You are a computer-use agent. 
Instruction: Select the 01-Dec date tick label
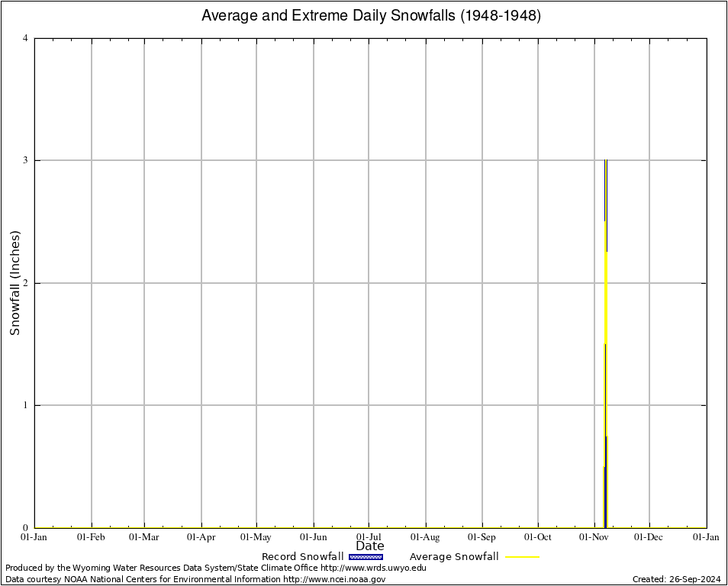click(649, 537)
